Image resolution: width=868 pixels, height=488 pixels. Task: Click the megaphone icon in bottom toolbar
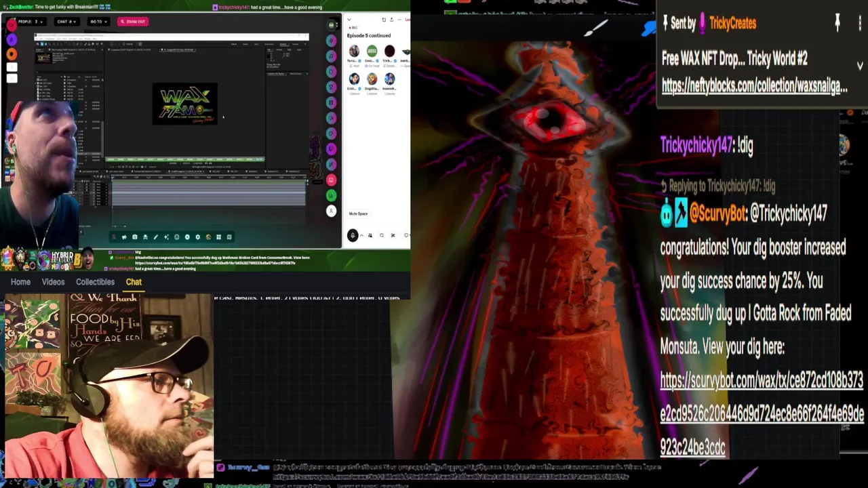click(x=124, y=237)
